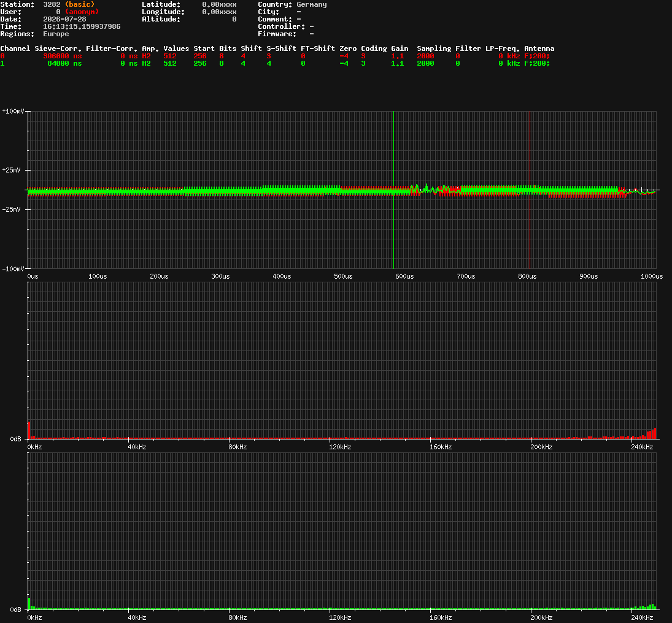Click the Antenna column header
Screen dimensions: 672x623
(539, 48)
